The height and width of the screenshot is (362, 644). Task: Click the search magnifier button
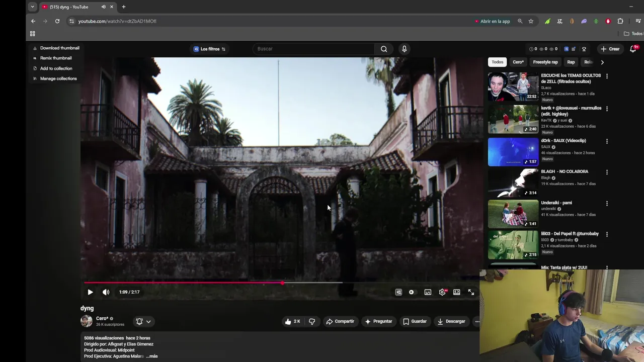coord(384,49)
